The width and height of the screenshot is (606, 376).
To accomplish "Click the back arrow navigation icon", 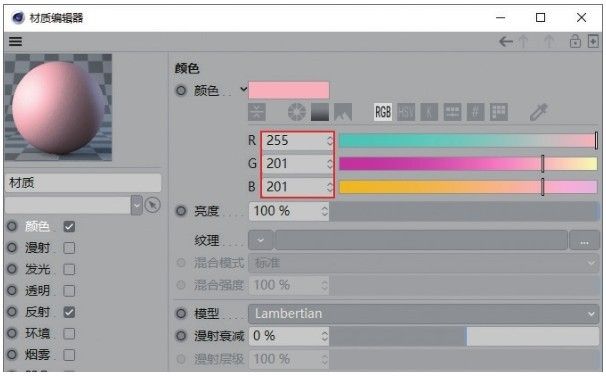I will 506,41.
